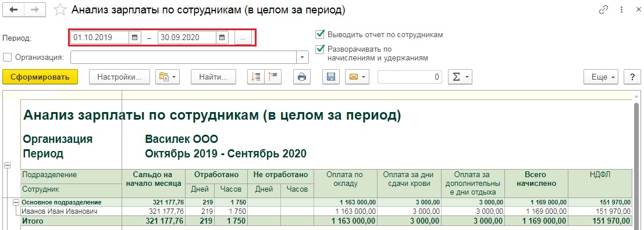Collapse 'Основное подразделение' group row
This screenshot has width=644, height=230.
16,202
